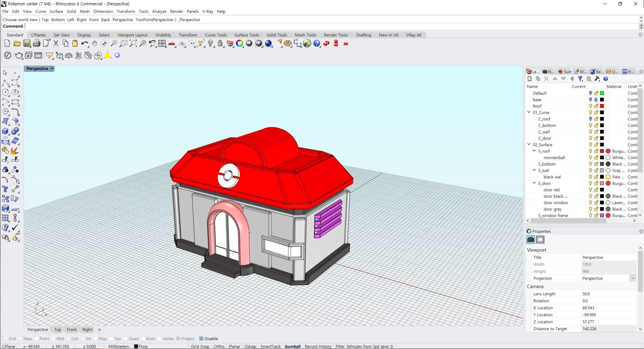Open the Analyze menu
Image resolution: width=644 pixels, height=349 pixels.
[x=159, y=11]
